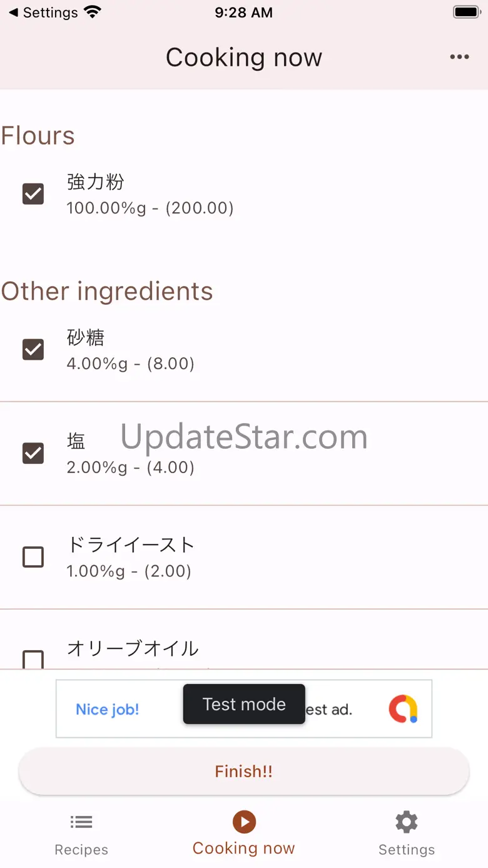Uncheck the 強力粉 flour checkbox
This screenshot has height=868, width=488.
[33, 194]
